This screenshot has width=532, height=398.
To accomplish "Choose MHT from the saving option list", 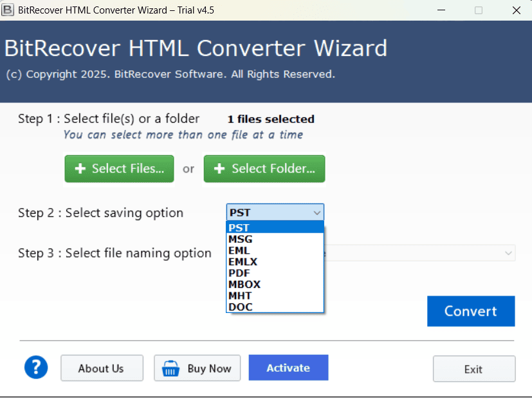I will click(x=275, y=296).
